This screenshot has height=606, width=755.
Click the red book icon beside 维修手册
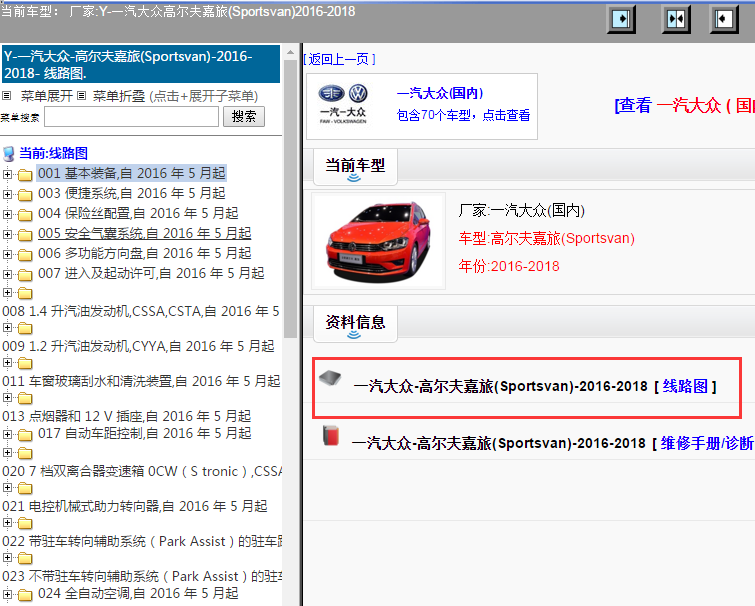[x=331, y=436]
